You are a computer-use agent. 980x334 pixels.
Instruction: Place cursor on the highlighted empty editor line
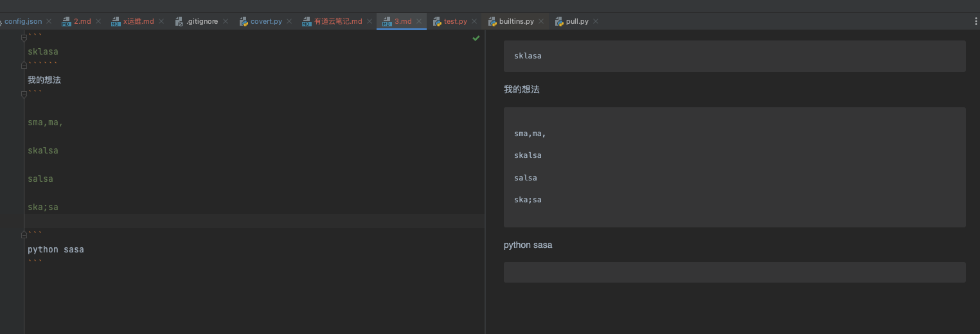pyautogui.click(x=257, y=221)
